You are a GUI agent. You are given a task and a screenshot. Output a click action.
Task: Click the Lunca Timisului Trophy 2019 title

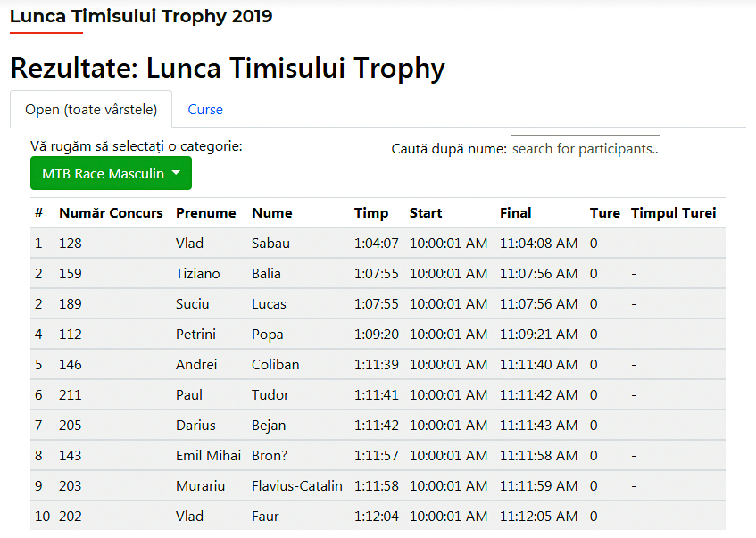[141, 16]
